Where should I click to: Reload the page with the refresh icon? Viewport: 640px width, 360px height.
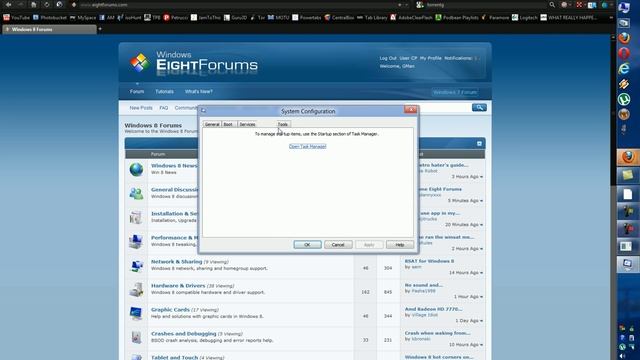coord(47,5)
